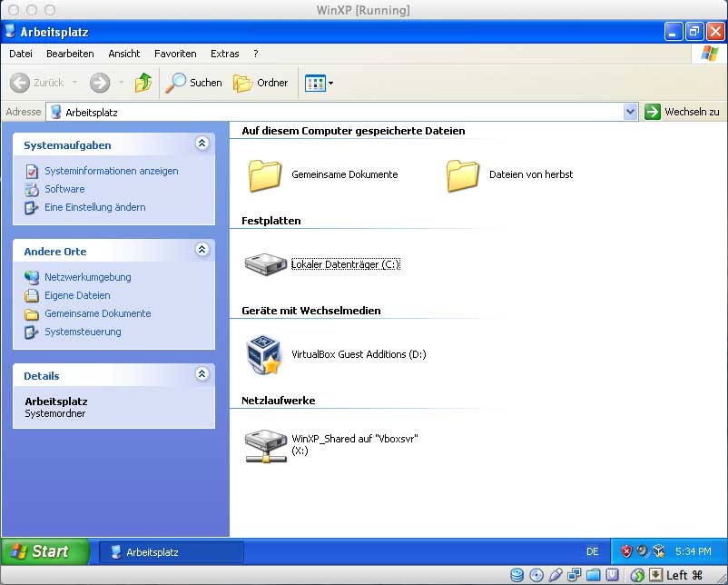Expand the address bar dropdown

(x=630, y=112)
